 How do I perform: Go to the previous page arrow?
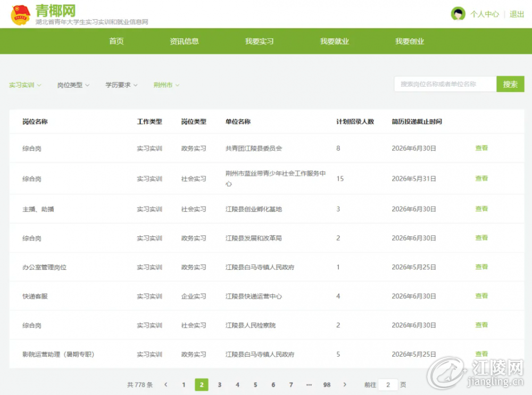166,384
